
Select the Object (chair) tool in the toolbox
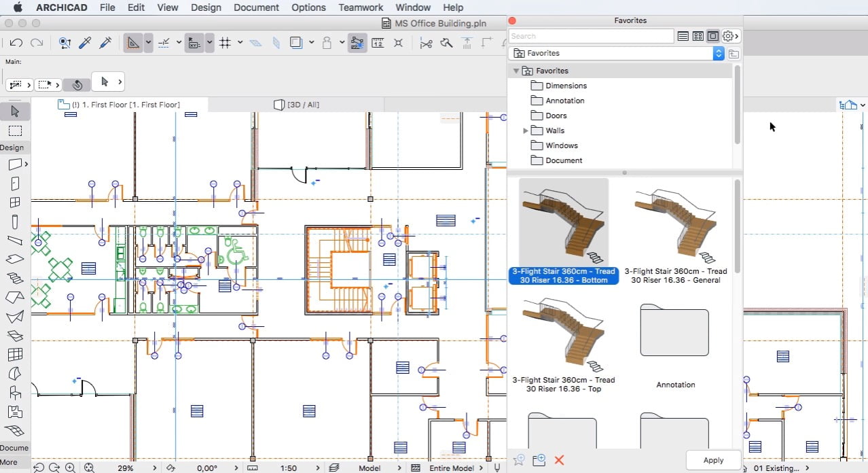point(15,392)
